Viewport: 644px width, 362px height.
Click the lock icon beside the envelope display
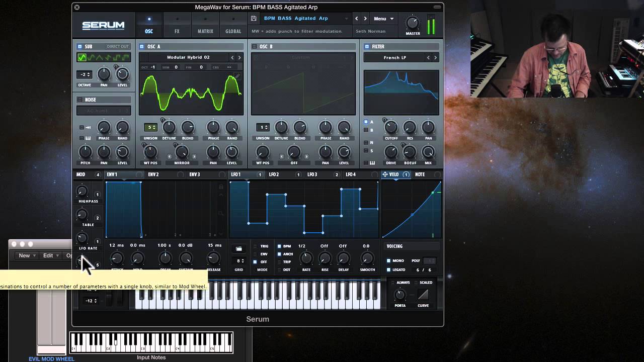pos(221,187)
